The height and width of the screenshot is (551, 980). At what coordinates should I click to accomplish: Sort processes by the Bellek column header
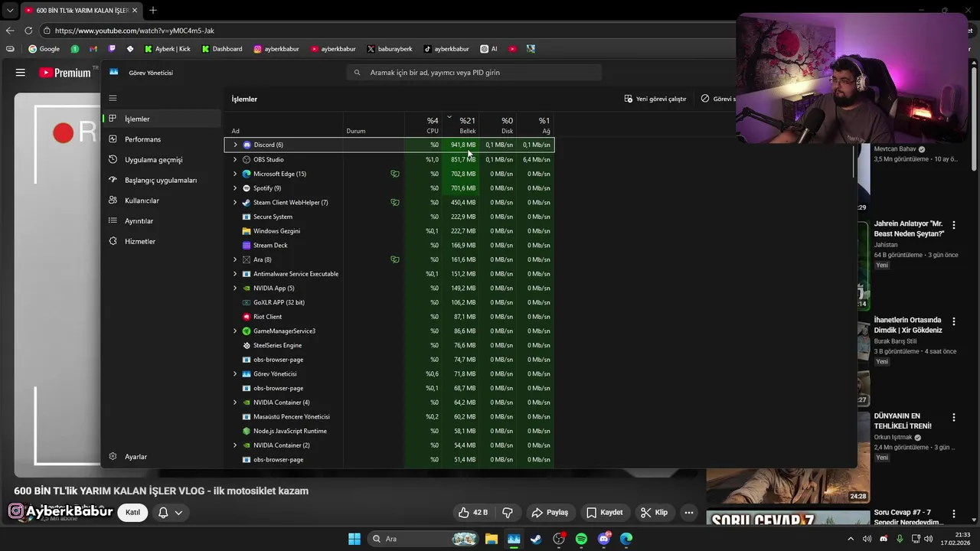coord(461,126)
